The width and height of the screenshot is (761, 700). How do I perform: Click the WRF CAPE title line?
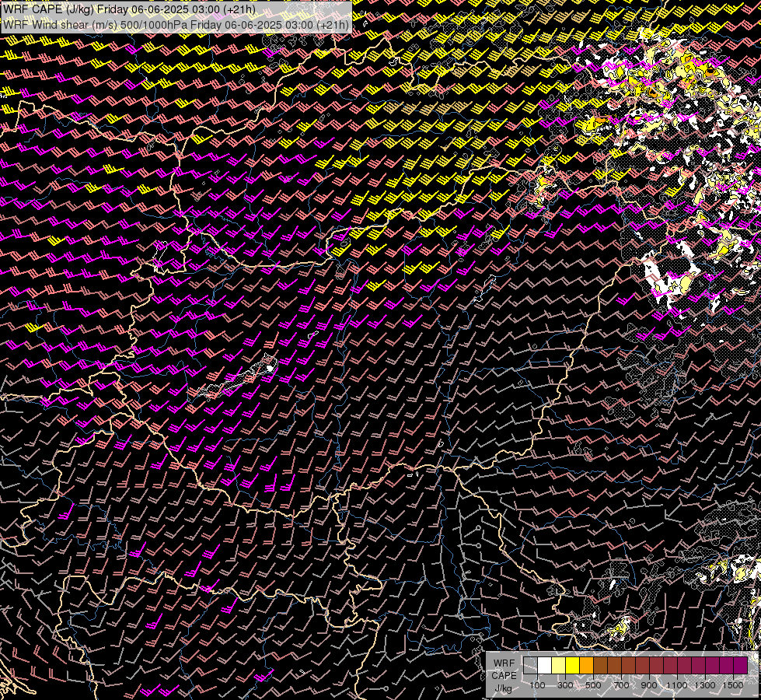(129, 9)
